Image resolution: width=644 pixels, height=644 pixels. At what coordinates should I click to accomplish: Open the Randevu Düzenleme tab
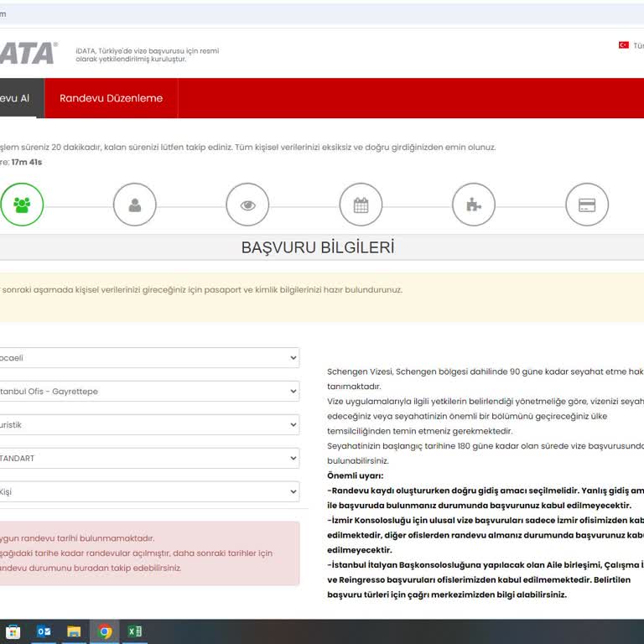pyautogui.click(x=111, y=98)
